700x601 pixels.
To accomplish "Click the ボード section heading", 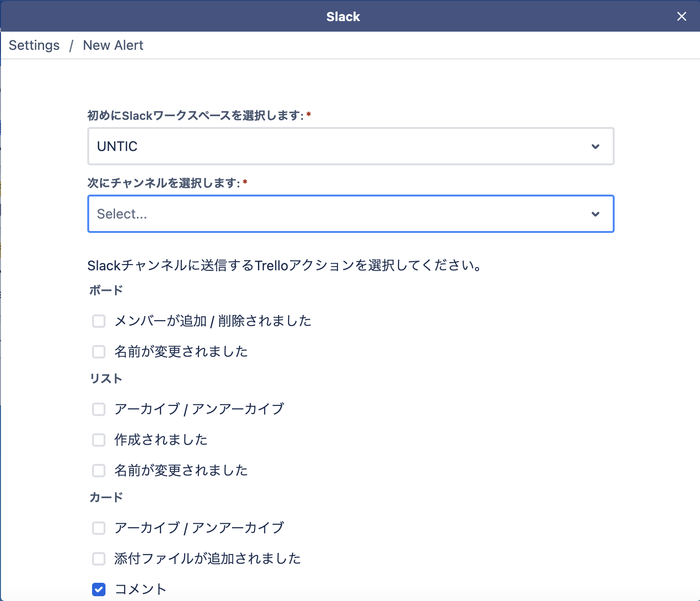I will tap(106, 290).
